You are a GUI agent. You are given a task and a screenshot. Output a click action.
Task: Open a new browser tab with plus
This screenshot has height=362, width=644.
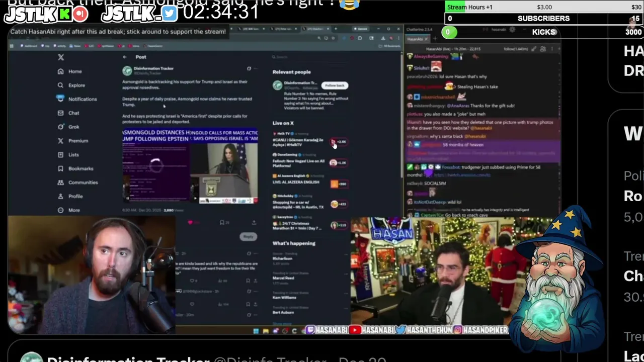point(335,29)
